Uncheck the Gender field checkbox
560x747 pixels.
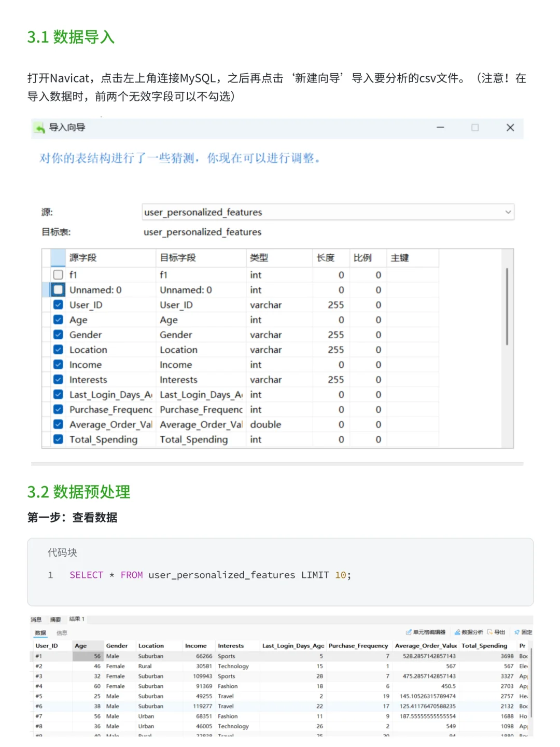coord(58,335)
